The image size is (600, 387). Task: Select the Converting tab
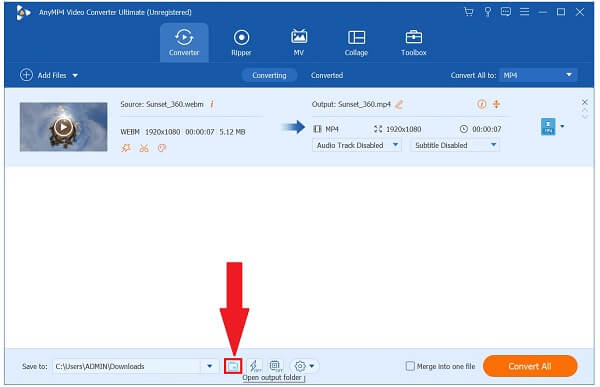269,75
